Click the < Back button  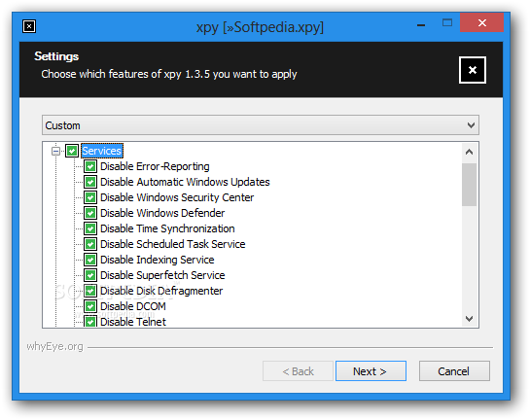298,371
